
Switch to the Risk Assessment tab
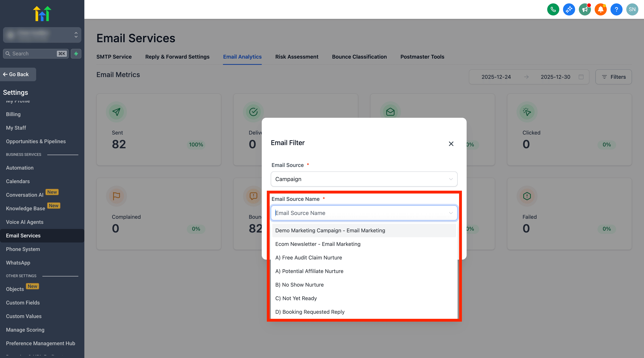(x=297, y=57)
